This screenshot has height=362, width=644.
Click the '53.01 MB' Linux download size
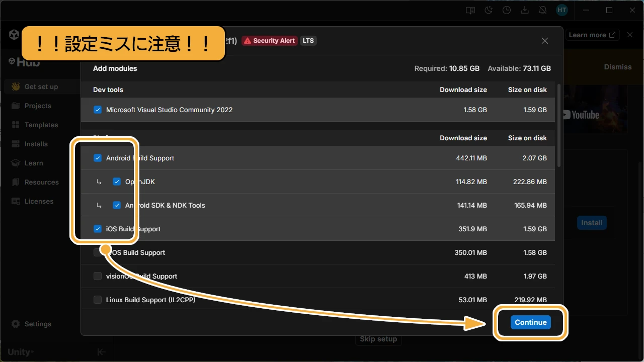click(473, 300)
